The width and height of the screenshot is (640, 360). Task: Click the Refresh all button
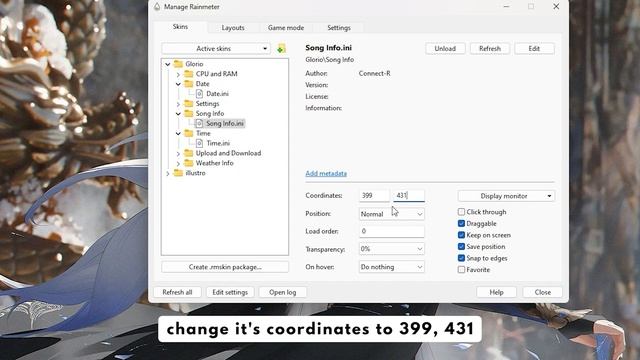(x=177, y=292)
